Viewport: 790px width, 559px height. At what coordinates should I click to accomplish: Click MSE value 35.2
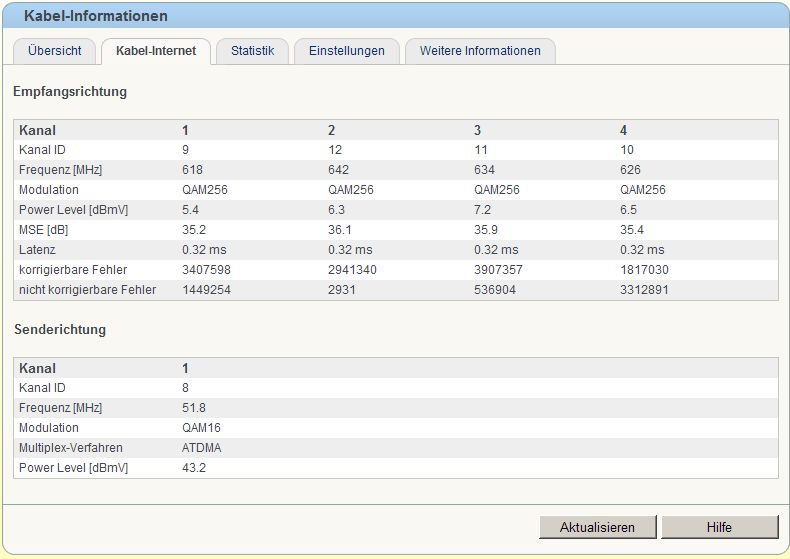(x=194, y=230)
